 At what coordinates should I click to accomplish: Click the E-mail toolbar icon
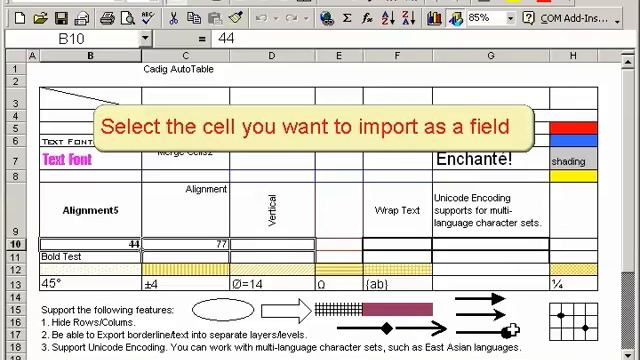coord(82,18)
